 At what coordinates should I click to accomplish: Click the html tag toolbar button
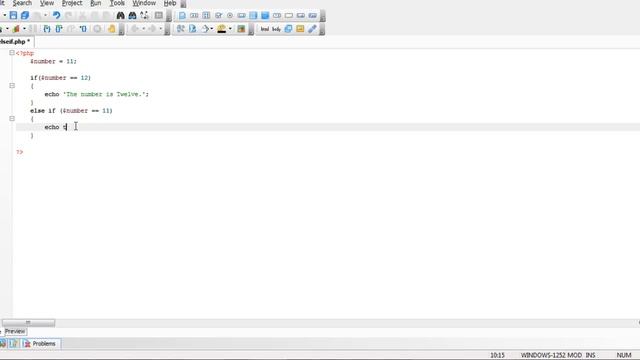pyautogui.click(x=264, y=29)
